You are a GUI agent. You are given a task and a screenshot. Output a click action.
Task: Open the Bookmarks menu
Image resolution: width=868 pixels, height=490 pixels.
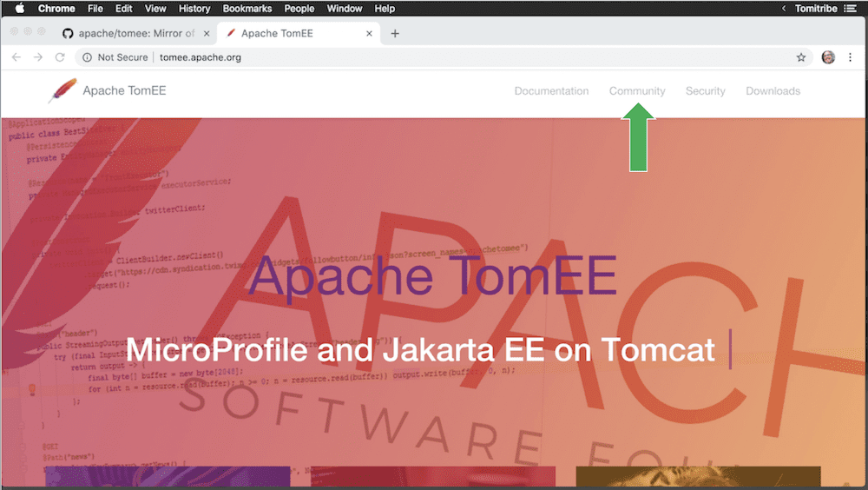(247, 9)
